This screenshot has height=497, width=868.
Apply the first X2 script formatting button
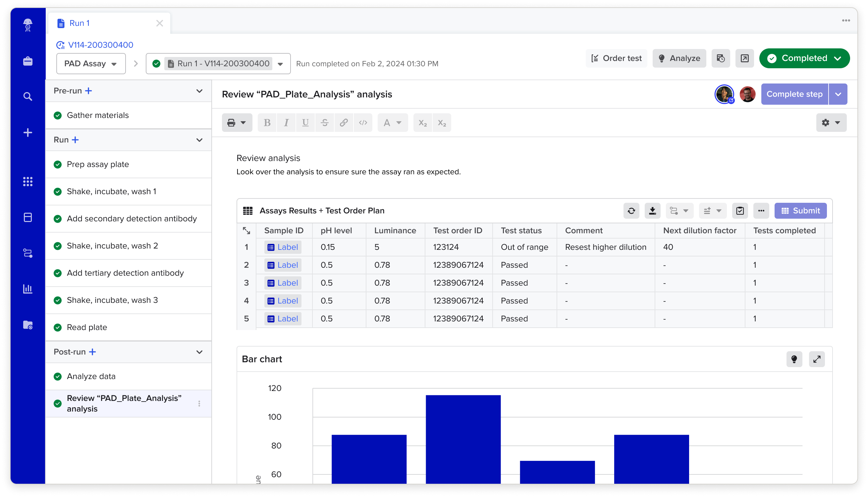point(423,123)
